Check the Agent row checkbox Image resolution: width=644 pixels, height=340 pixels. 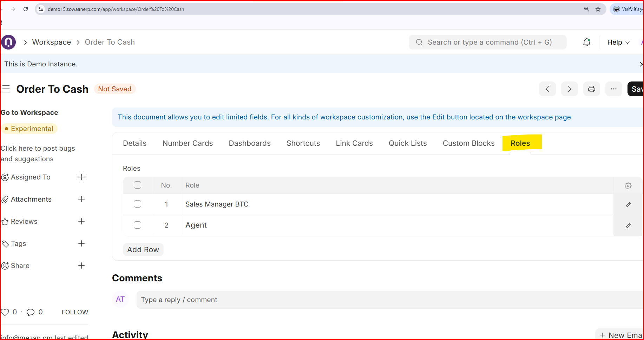coord(138,225)
